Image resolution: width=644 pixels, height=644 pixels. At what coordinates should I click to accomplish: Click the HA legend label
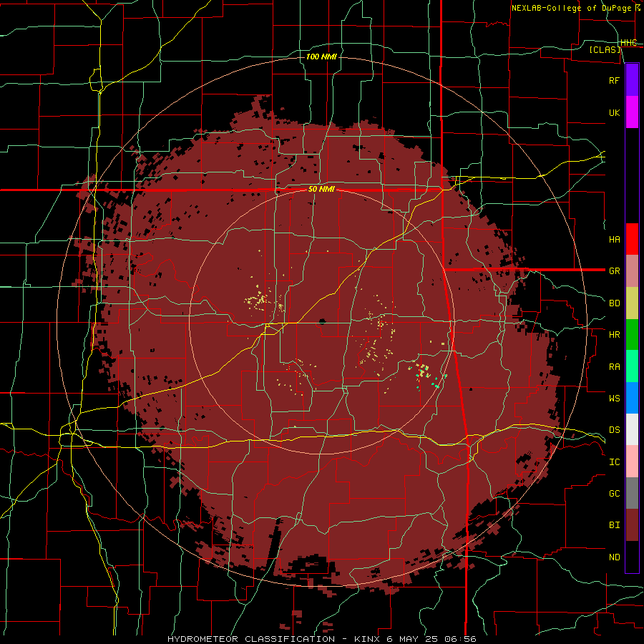614,240
